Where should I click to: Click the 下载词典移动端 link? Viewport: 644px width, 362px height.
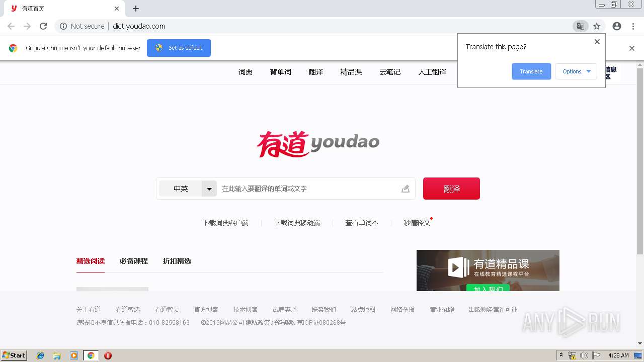point(297,223)
